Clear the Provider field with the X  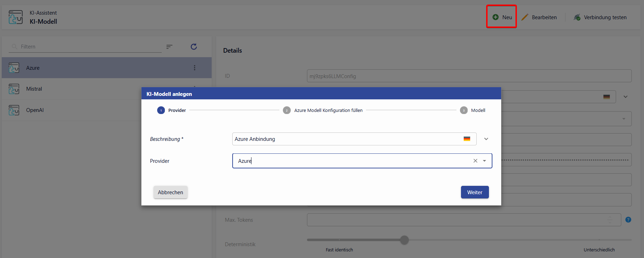pos(475,161)
